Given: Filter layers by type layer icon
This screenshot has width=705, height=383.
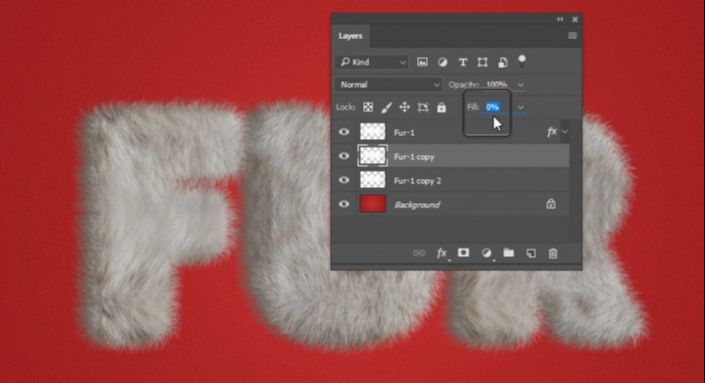Looking at the screenshot, I should [462, 62].
